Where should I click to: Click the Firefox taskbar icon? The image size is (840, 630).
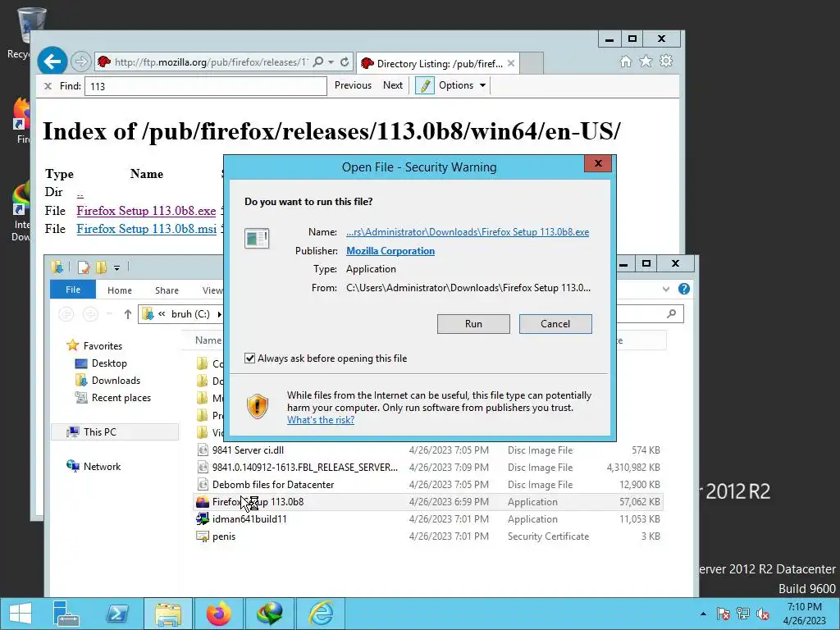click(218, 614)
